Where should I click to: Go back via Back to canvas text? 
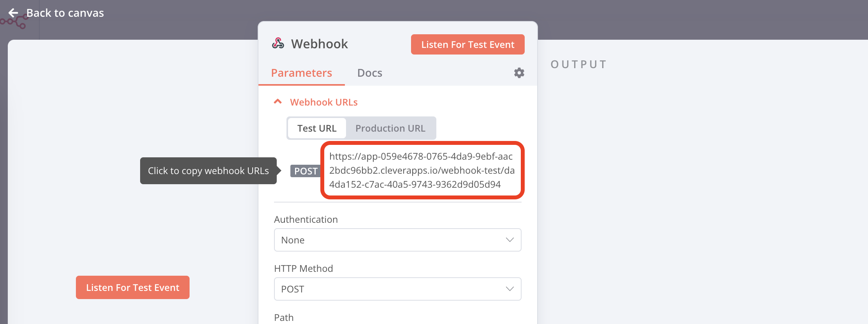click(65, 13)
